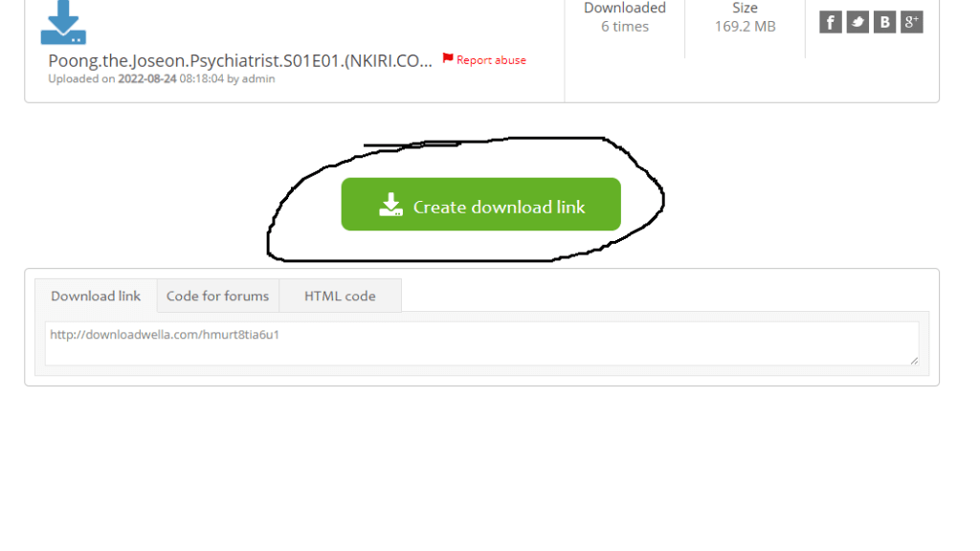Switch to the Code for forums tab
The height and width of the screenshot is (551, 980).
pyautogui.click(x=217, y=296)
